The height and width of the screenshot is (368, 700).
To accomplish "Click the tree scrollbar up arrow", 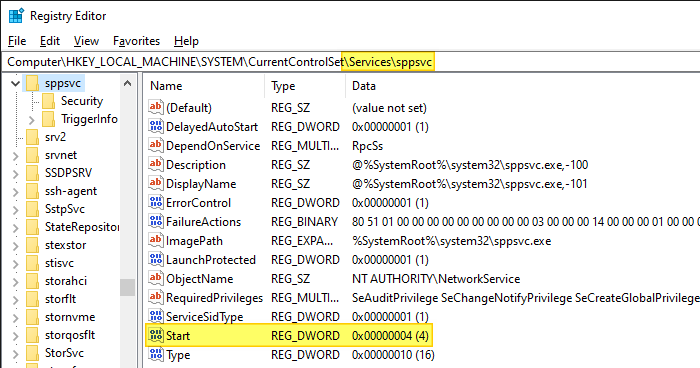I will pos(127,83).
